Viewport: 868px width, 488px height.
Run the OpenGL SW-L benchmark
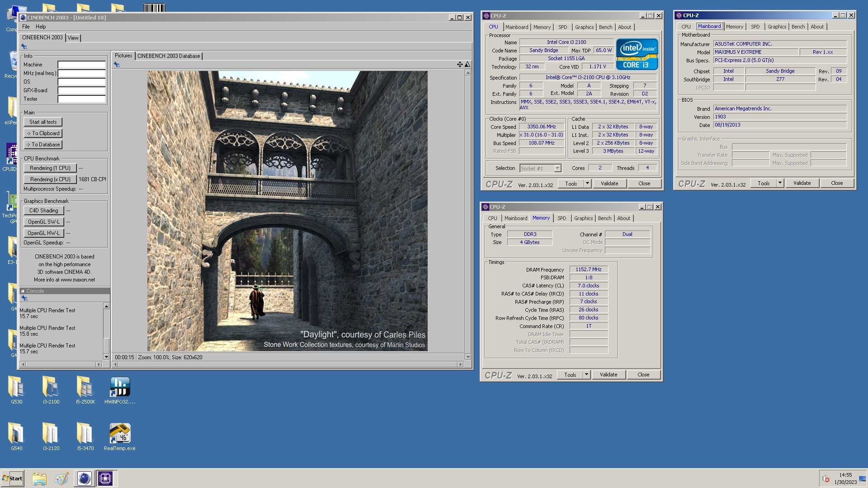coord(44,222)
